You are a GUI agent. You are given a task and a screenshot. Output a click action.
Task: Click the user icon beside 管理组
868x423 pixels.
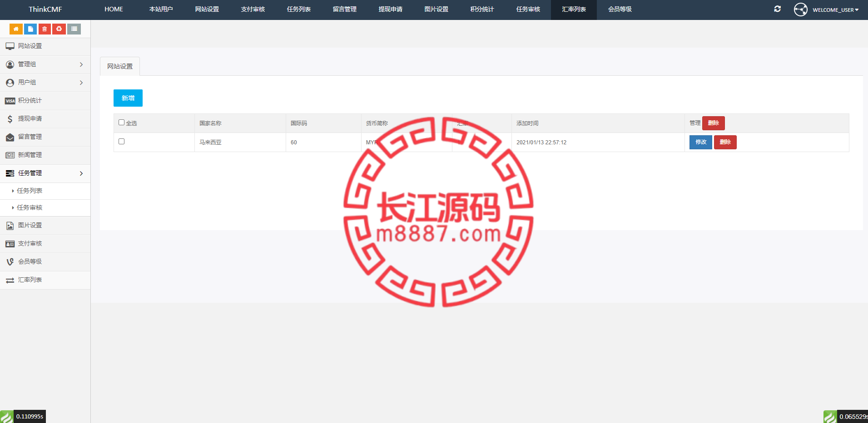point(10,64)
